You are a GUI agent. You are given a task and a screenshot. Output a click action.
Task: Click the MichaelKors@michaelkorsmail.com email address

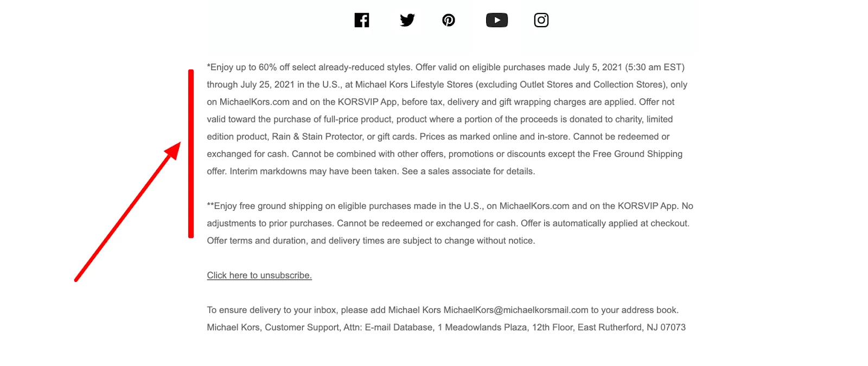click(516, 310)
